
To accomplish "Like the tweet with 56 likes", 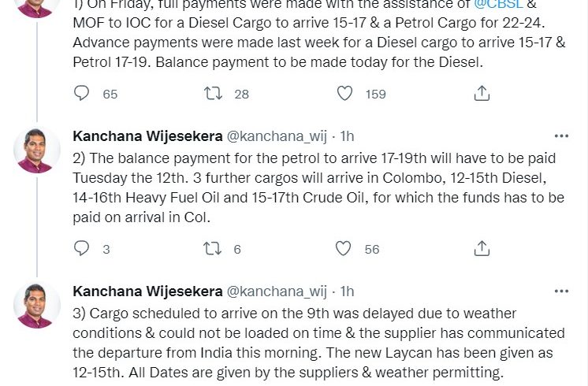I will (344, 249).
